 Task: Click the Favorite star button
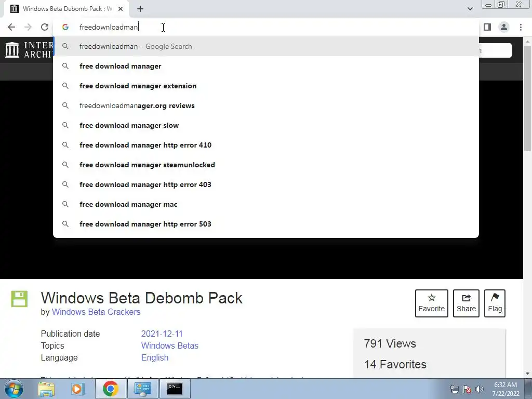coord(432,303)
